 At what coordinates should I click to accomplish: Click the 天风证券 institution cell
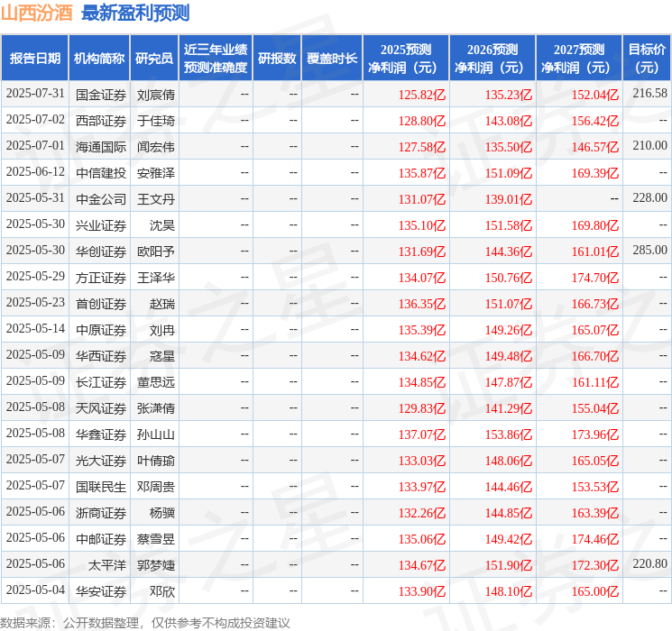(x=101, y=408)
